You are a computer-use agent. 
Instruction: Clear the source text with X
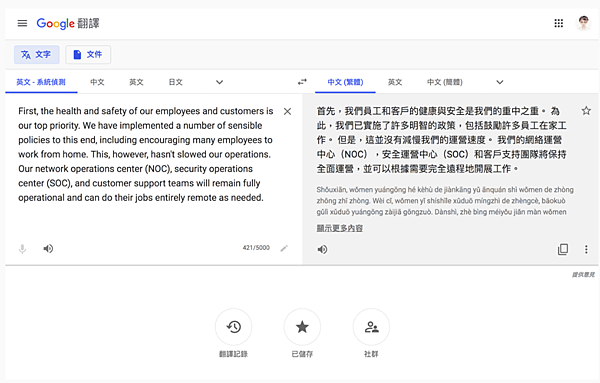[287, 111]
